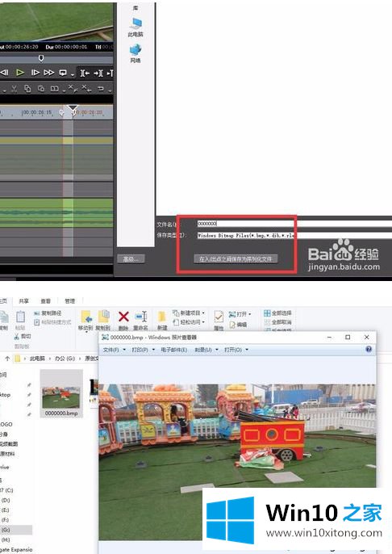
Task: Click the set Out point icon
Action: (x=98, y=73)
